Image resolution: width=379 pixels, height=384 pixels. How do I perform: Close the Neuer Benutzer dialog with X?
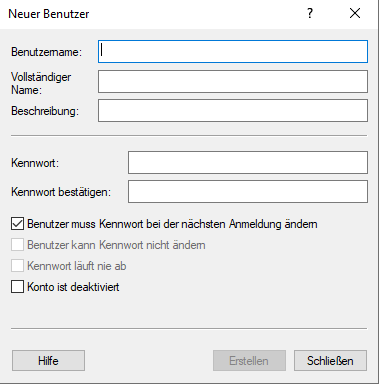coord(355,14)
